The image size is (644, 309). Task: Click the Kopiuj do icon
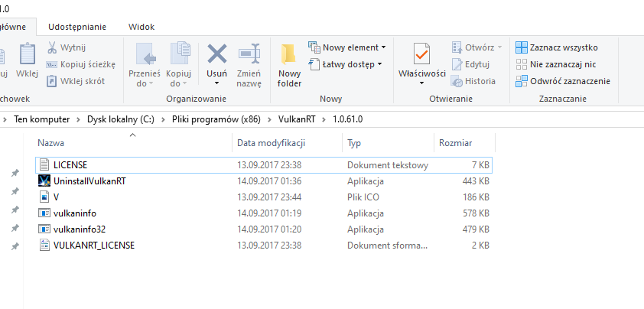pyautogui.click(x=181, y=54)
